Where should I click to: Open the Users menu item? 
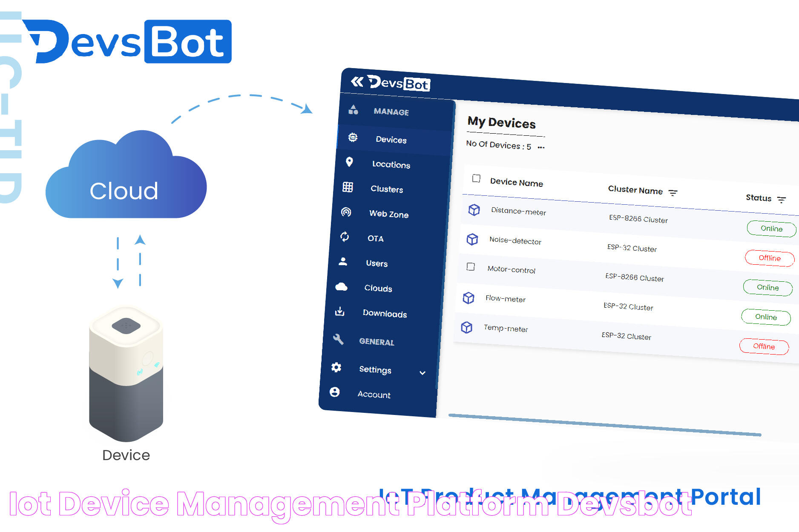tap(377, 263)
